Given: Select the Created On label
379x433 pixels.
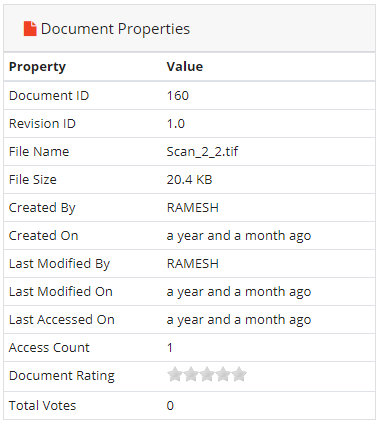Looking at the screenshot, I should pos(44,236).
